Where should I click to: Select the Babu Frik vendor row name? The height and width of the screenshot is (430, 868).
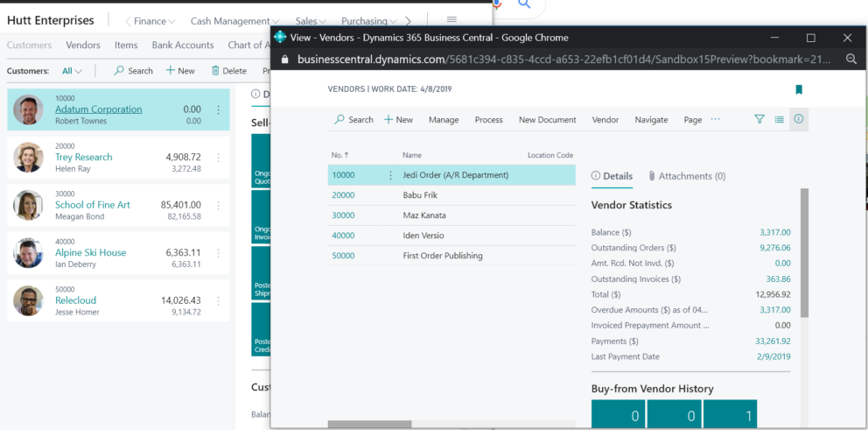420,195
